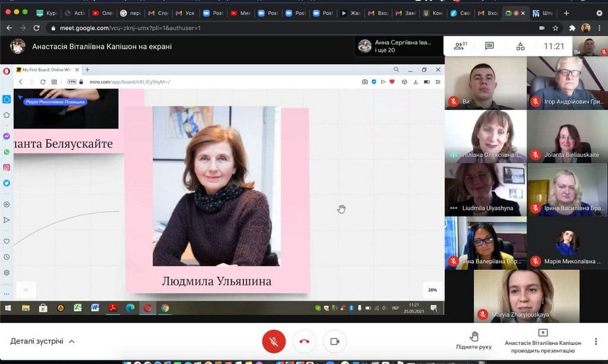Open the Chrome three-dot menu
Image resolution: width=608 pixels, height=364 pixels.
[x=600, y=28]
